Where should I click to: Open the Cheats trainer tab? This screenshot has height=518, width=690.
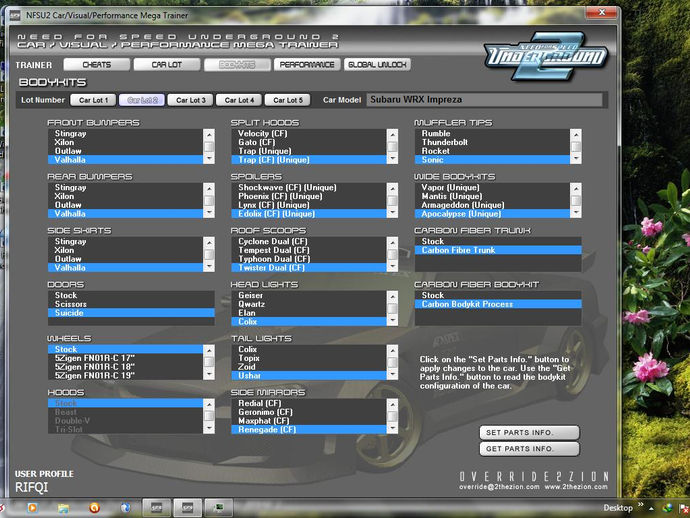pos(96,65)
